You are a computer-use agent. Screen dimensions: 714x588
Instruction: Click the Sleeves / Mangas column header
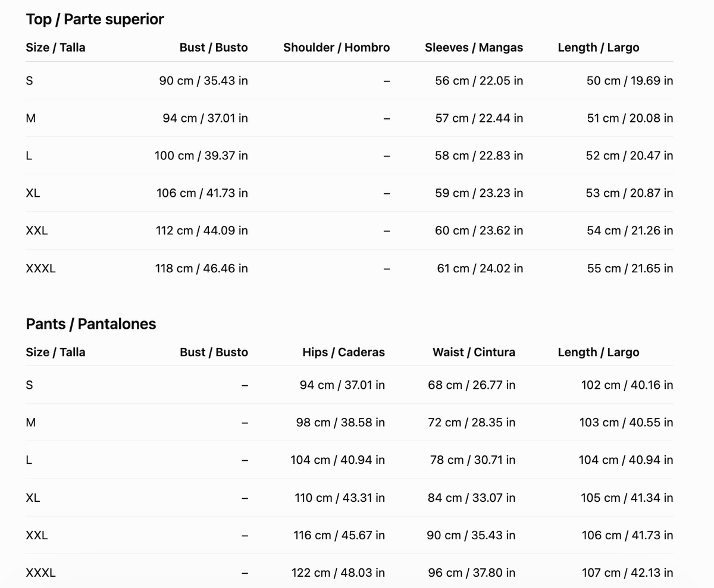tap(474, 48)
